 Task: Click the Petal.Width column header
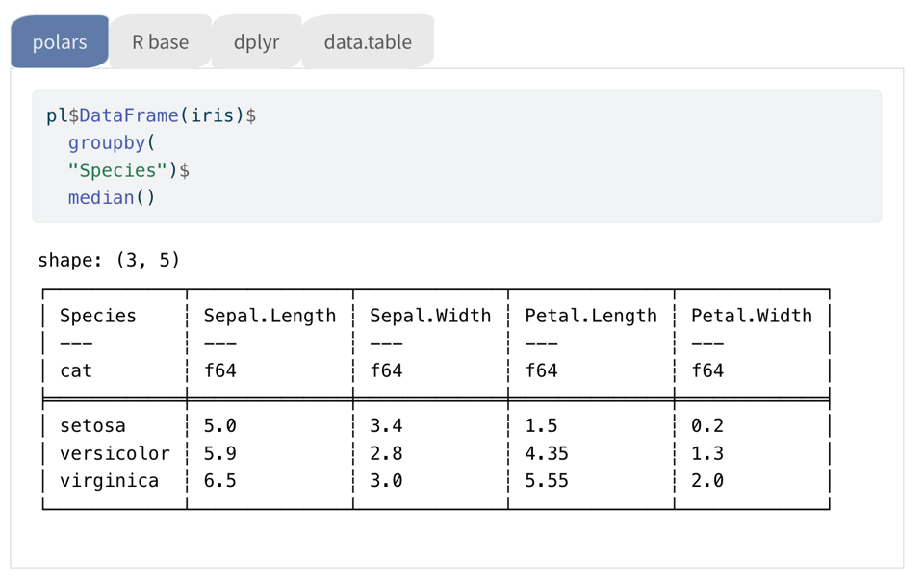[x=752, y=316]
